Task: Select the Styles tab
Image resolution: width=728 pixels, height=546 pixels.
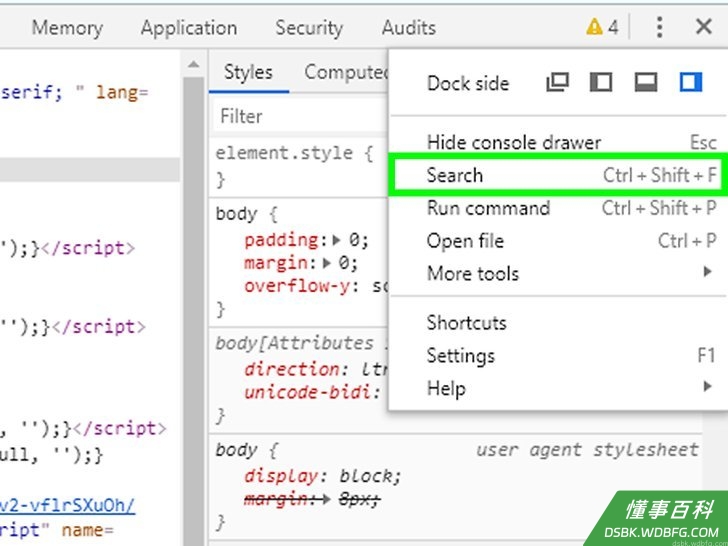Action: 248,72
